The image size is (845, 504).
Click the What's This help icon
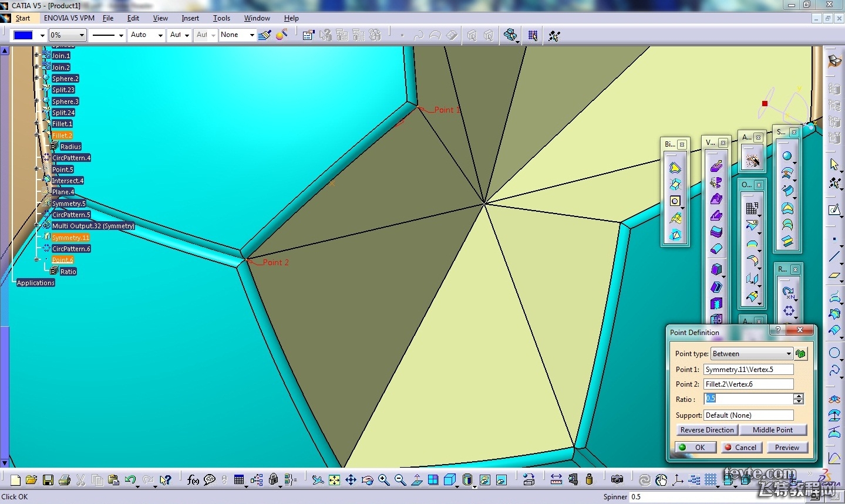[166, 480]
